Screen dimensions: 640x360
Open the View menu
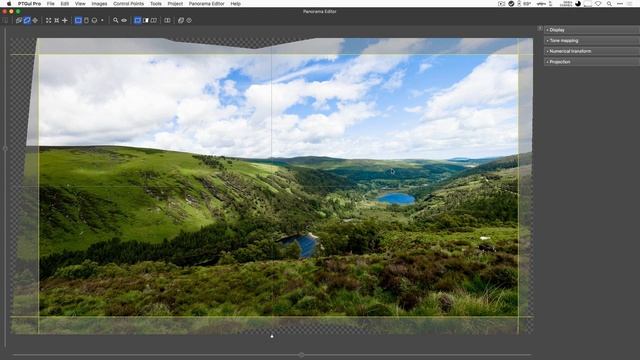80,3
